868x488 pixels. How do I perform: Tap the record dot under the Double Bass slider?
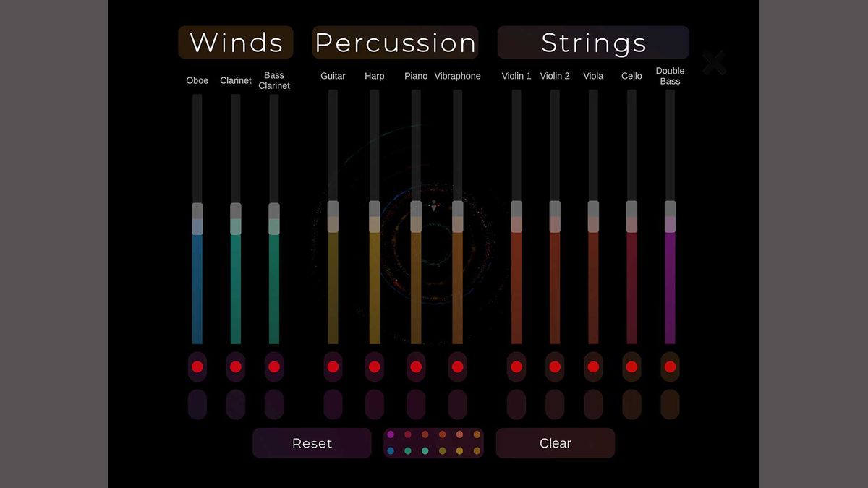pos(670,367)
